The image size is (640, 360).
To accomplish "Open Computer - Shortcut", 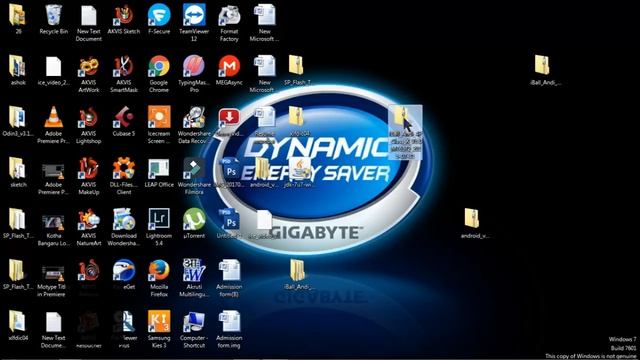I will tap(194, 322).
